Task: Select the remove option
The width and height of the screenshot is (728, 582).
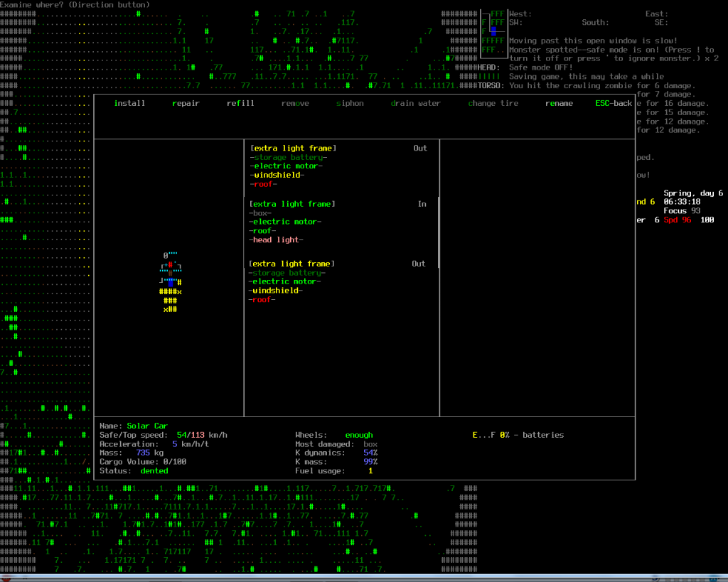Action: [x=295, y=103]
